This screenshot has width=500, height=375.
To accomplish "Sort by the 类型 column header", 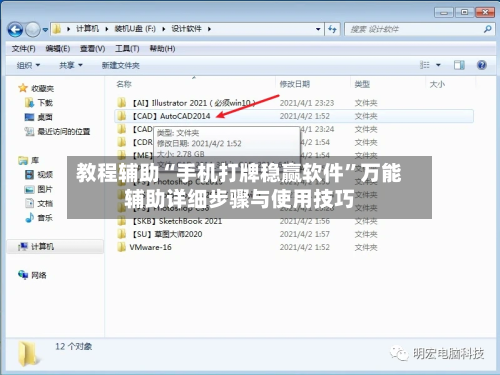I will [x=362, y=84].
